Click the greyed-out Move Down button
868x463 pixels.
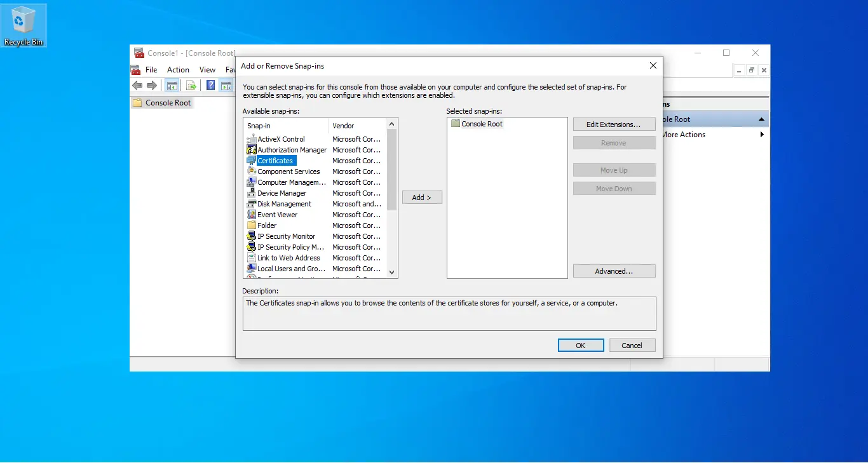[614, 189]
